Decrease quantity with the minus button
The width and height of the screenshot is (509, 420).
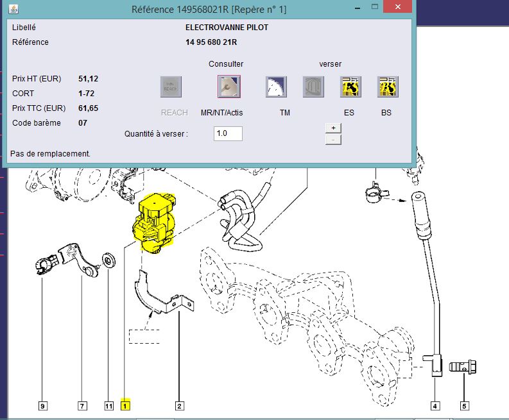pos(333,140)
